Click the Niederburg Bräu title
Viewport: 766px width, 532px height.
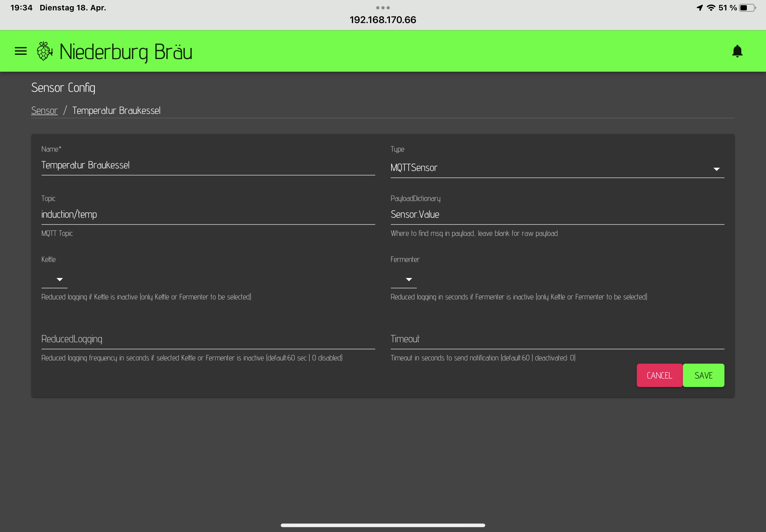126,52
